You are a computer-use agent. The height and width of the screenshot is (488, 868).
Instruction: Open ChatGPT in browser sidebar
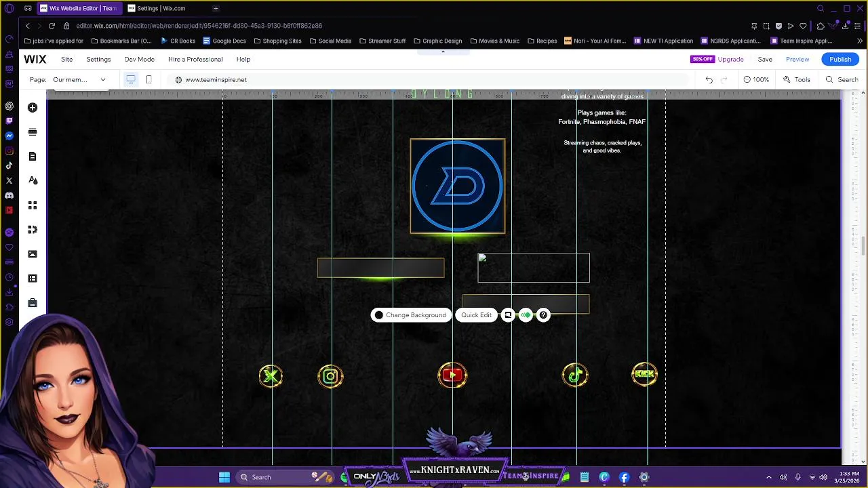(x=9, y=106)
